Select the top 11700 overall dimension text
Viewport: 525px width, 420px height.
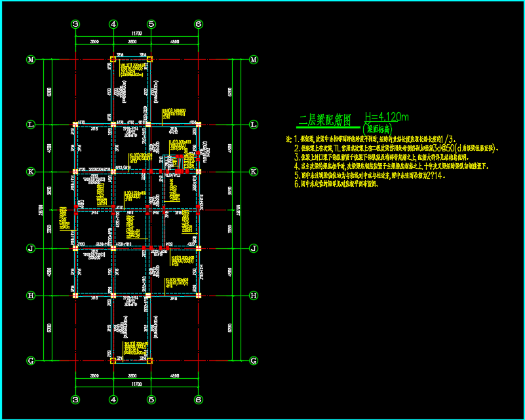point(136,33)
